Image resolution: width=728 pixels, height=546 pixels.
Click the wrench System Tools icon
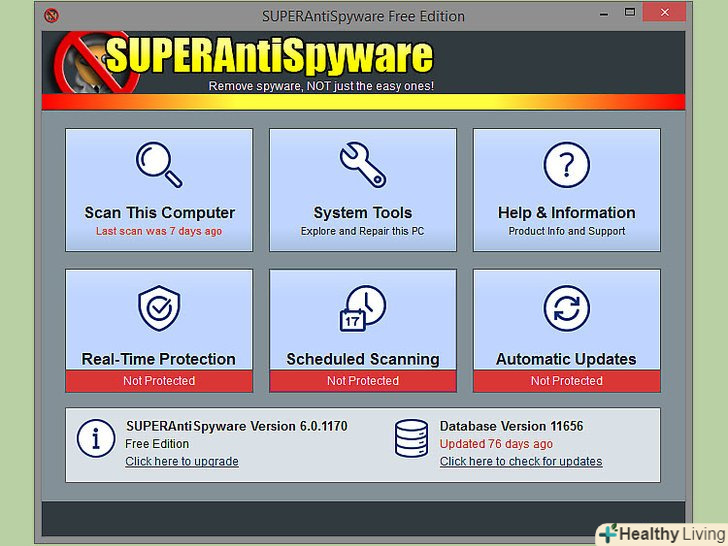[x=362, y=166]
